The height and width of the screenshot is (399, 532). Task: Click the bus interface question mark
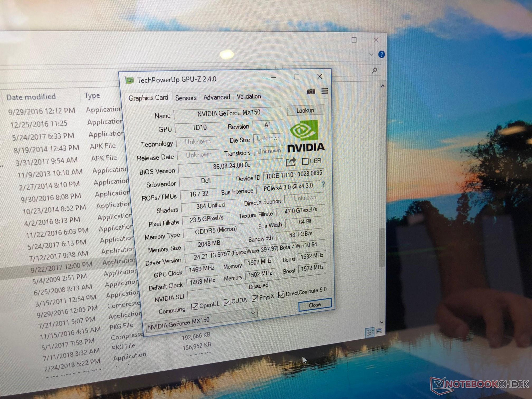coord(323,185)
